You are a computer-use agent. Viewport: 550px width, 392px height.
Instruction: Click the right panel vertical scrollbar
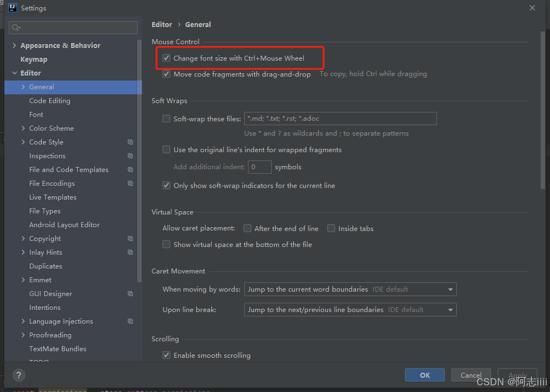(543, 111)
